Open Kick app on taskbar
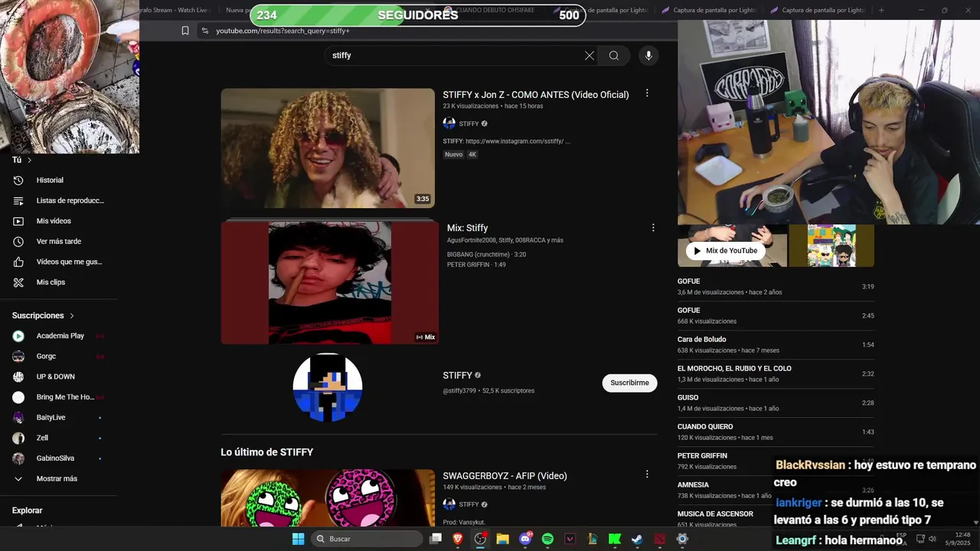This screenshot has width=980, height=551. pos(615,539)
